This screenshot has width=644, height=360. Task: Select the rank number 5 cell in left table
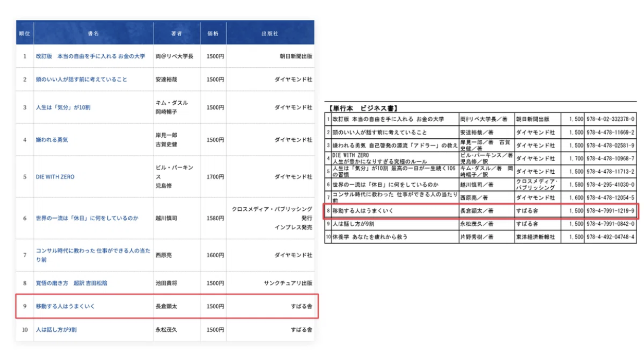pos(24,177)
